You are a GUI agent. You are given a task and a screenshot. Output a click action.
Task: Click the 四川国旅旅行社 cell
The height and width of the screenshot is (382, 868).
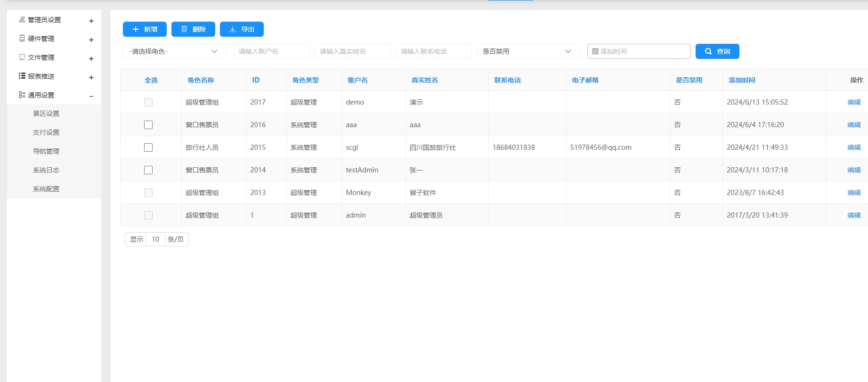click(433, 147)
